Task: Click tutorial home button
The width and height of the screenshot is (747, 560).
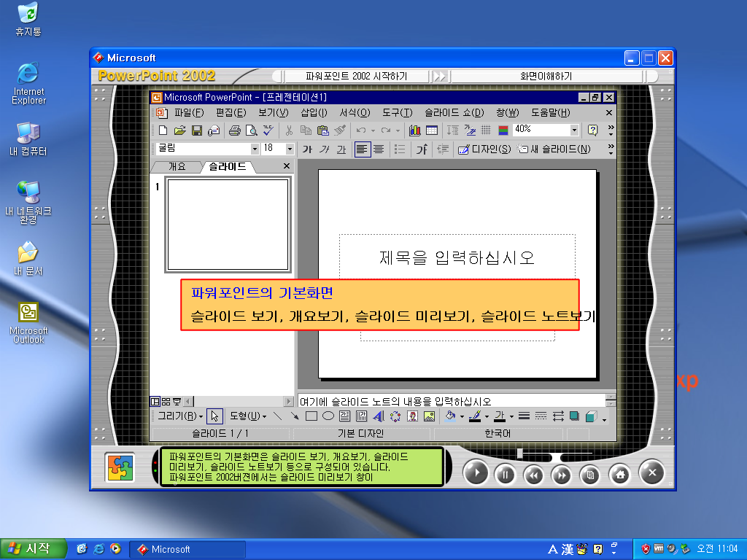Action: 620,474
